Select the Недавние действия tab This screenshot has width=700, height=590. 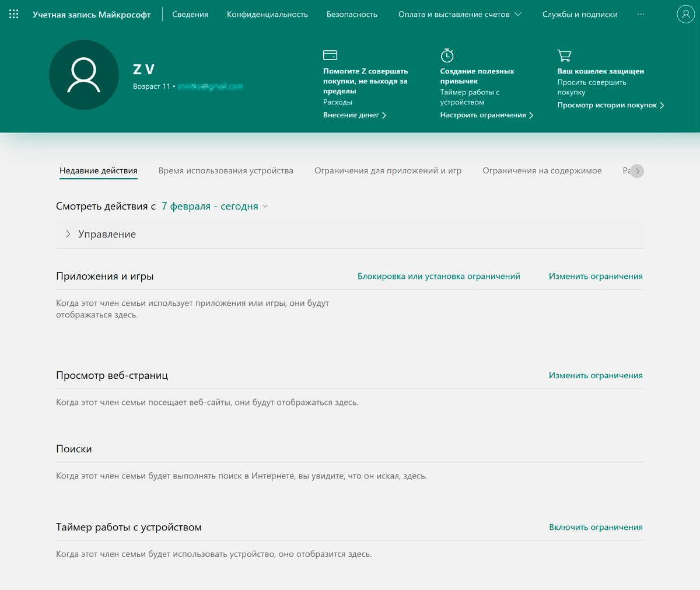[x=99, y=171]
